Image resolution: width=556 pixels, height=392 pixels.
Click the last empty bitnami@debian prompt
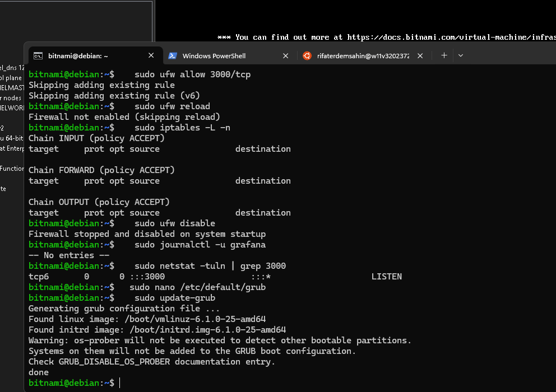click(71, 383)
